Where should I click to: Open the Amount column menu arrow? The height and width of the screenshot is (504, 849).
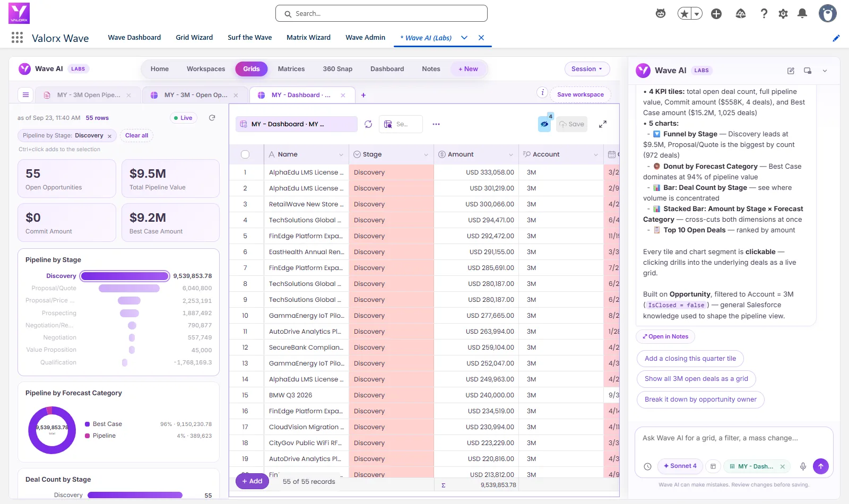[x=510, y=155]
